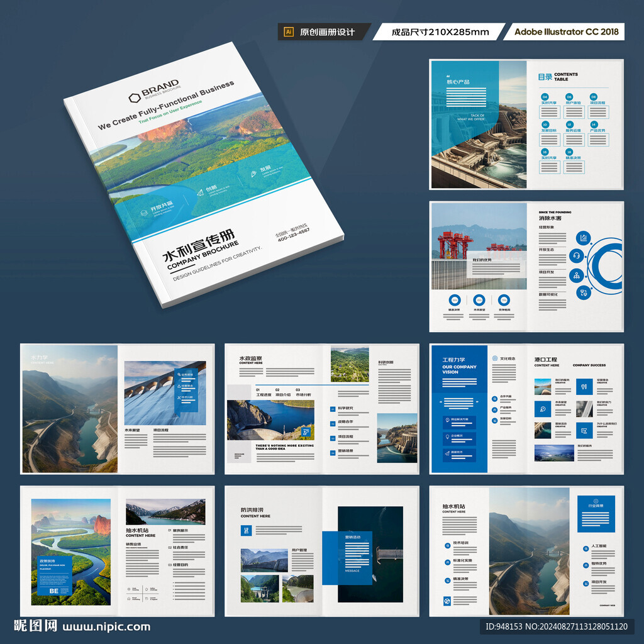Click the 01 square beside 科学研究
This screenshot has width=644, height=644.
coord(333,409)
